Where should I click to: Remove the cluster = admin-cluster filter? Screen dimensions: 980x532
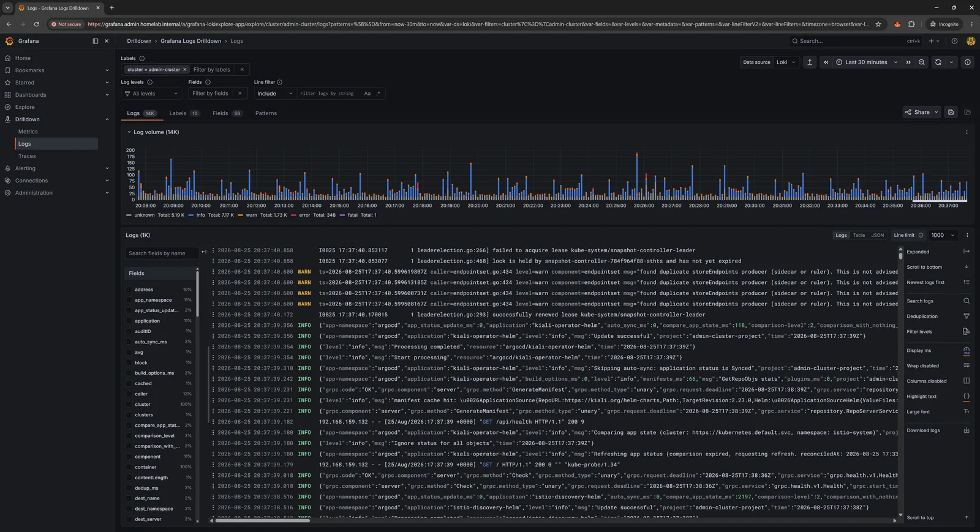(185, 70)
